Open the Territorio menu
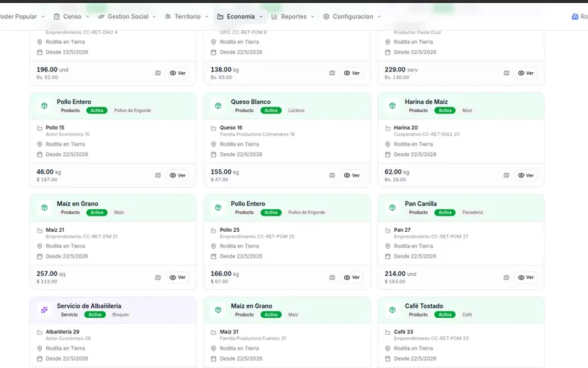The height and width of the screenshot is (368, 588). 187,16
